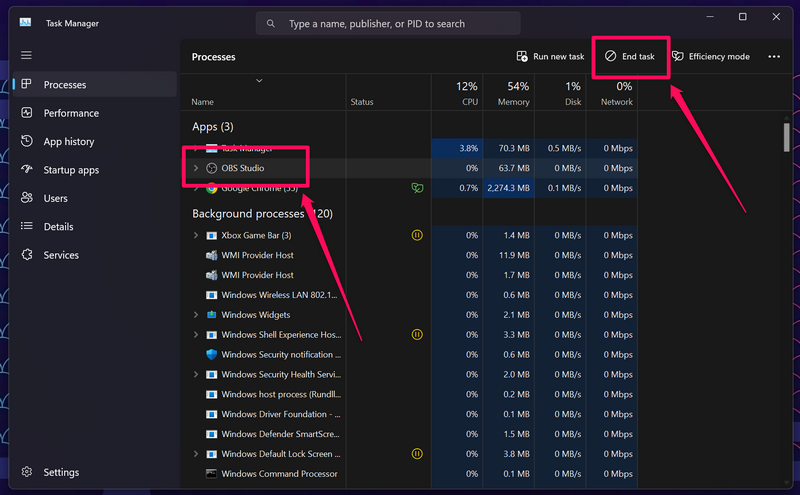The height and width of the screenshot is (495, 800).
Task: Click the Windows Security notification shield icon
Action: [x=212, y=355]
